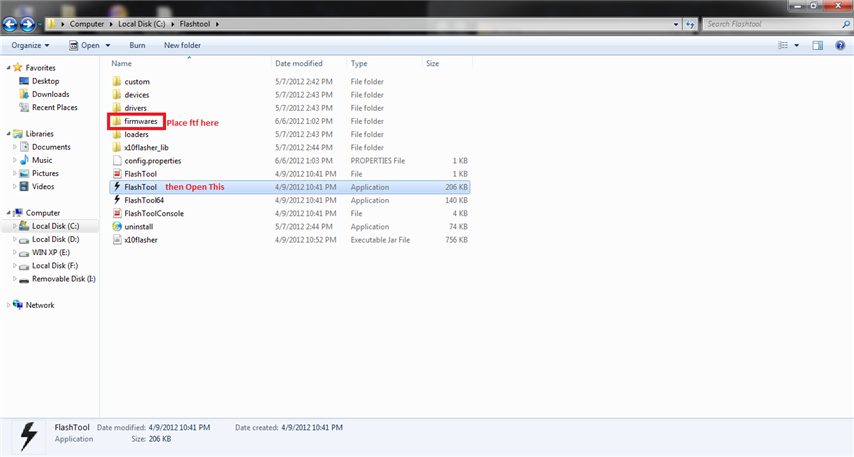Select WIN XP (E:) drive
854x457 pixels.
point(51,252)
